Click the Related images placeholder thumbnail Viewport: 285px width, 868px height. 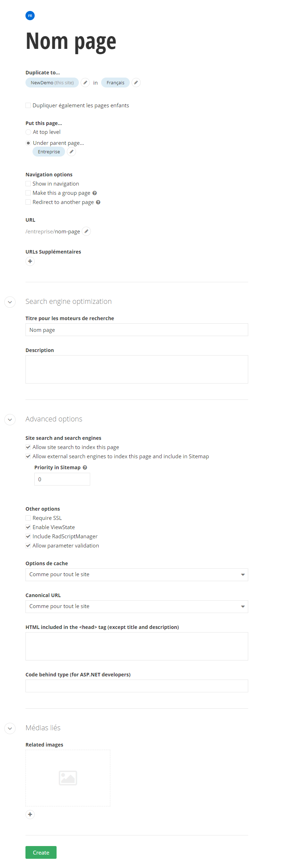tap(68, 778)
